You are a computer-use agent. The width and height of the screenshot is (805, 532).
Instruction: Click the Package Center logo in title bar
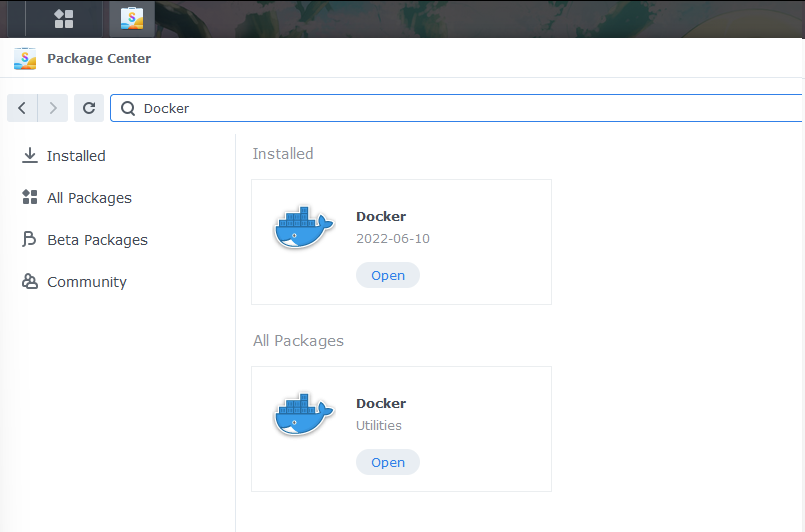pos(25,58)
